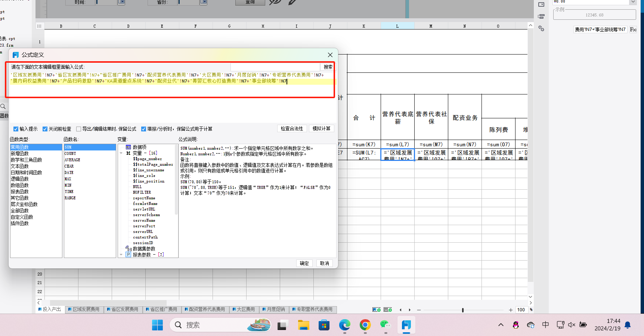The image size is (644, 336).
Task: Switch to 配资营养代表费用 sheet tab
Action: pos(205,309)
